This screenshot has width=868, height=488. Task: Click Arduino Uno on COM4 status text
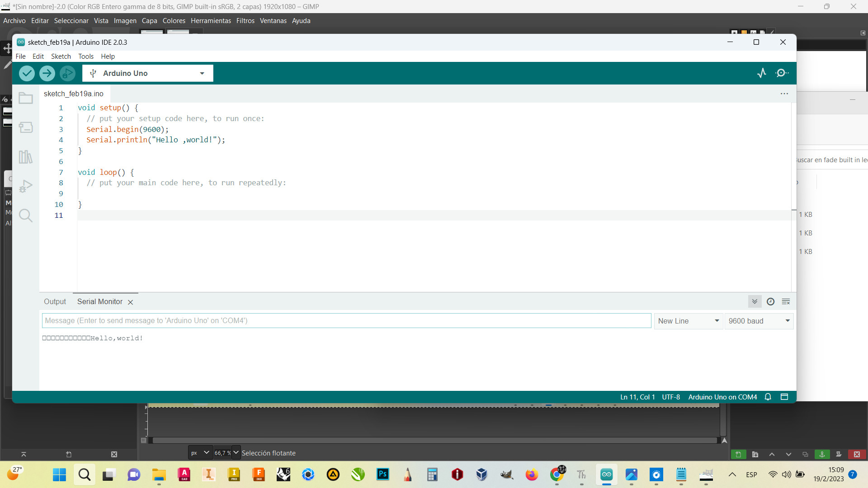(722, 397)
